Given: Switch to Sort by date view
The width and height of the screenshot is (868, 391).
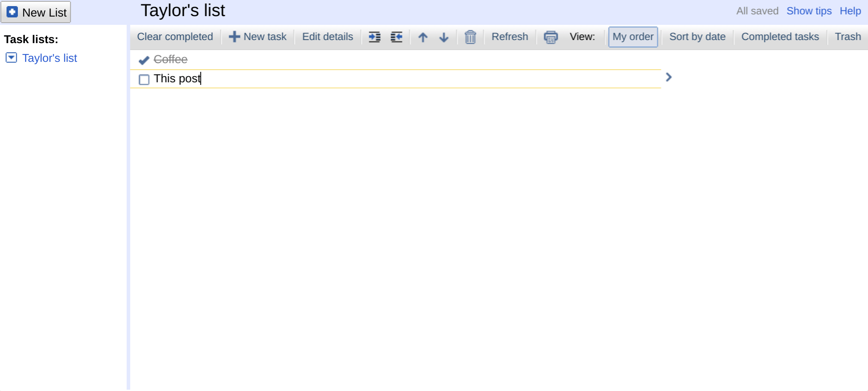Looking at the screenshot, I should pos(697,37).
